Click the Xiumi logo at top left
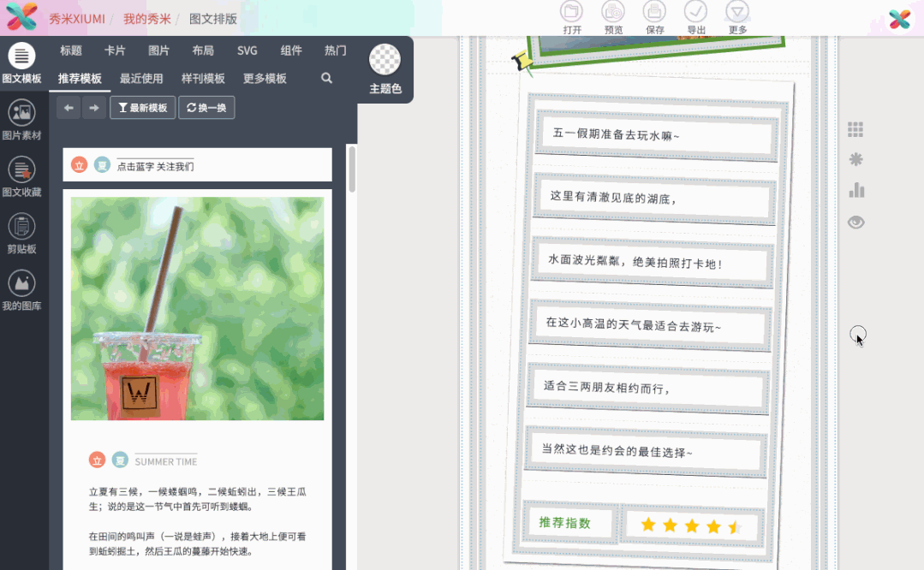This screenshot has height=570, width=924. pos(21,16)
